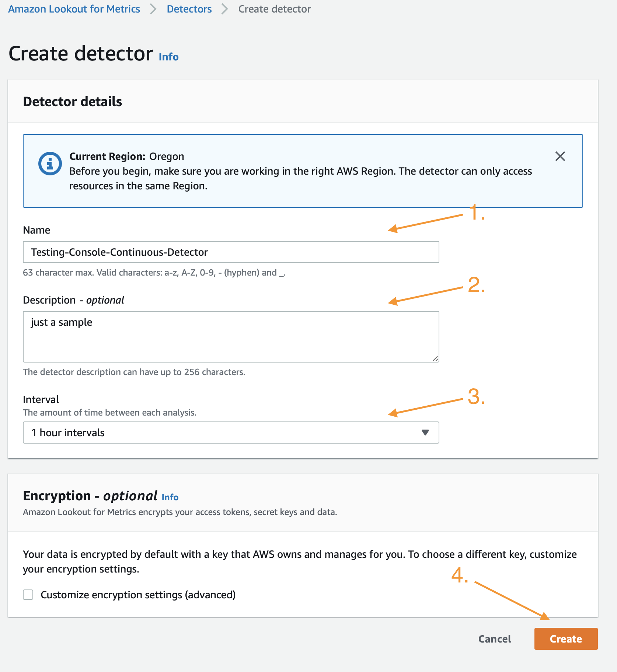
Task: Click the second breadcrumb chevron separator
Action: (x=225, y=9)
